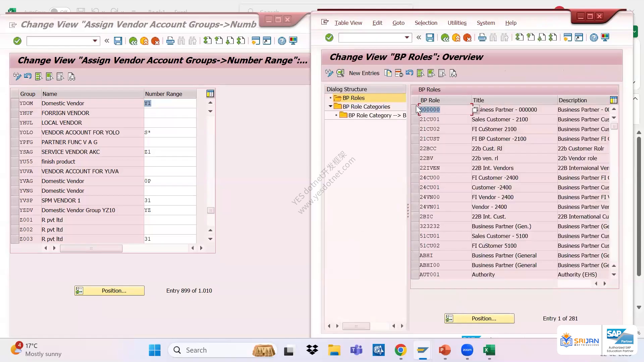Select the row checkbox for YDOM group
Image resolution: width=644 pixels, height=362 pixels.
(14, 103)
